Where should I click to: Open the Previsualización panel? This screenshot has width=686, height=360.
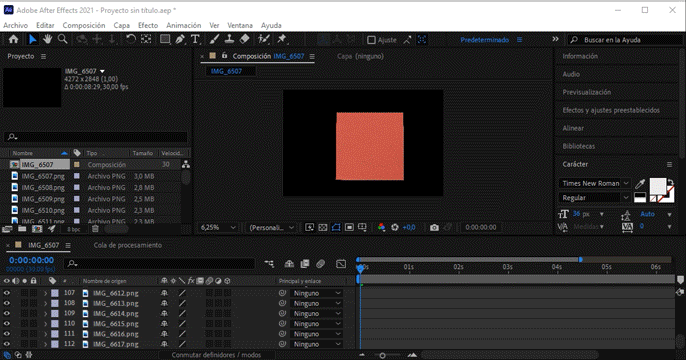pyautogui.click(x=587, y=92)
